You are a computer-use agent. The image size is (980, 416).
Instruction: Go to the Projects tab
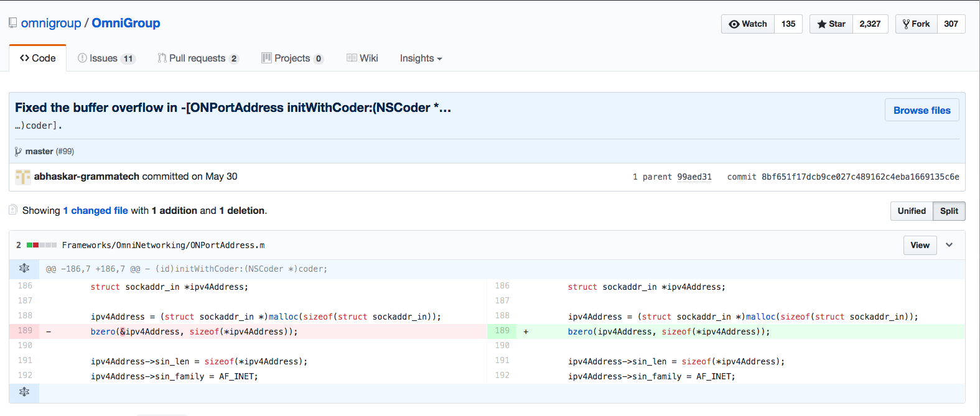[x=292, y=58]
